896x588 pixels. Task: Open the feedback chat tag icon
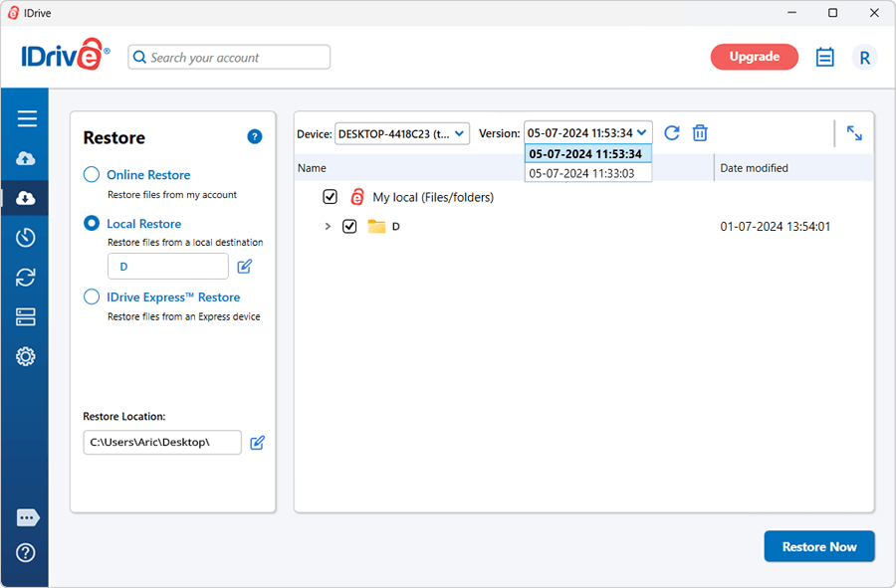pos(28,517)
